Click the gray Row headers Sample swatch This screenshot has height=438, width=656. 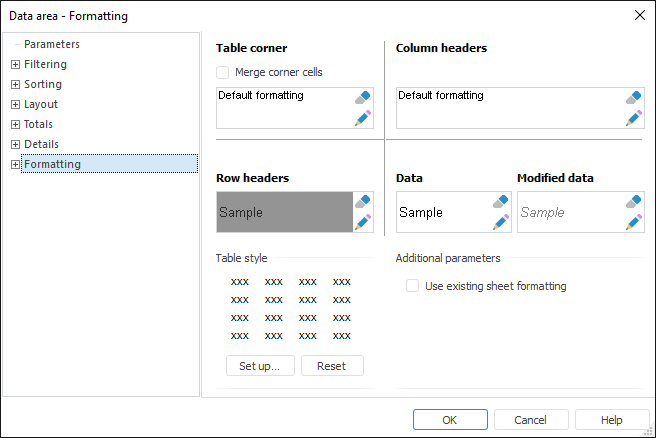point(284,212)
